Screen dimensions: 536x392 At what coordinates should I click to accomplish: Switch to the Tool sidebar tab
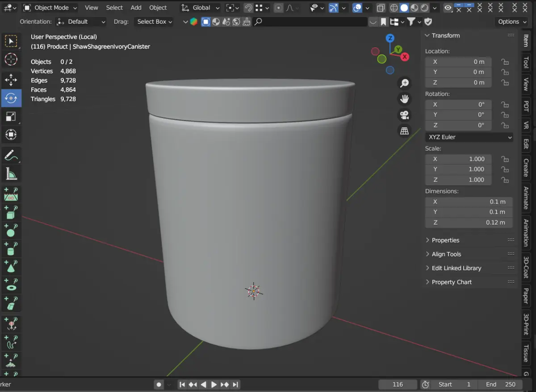pos(526,63)
